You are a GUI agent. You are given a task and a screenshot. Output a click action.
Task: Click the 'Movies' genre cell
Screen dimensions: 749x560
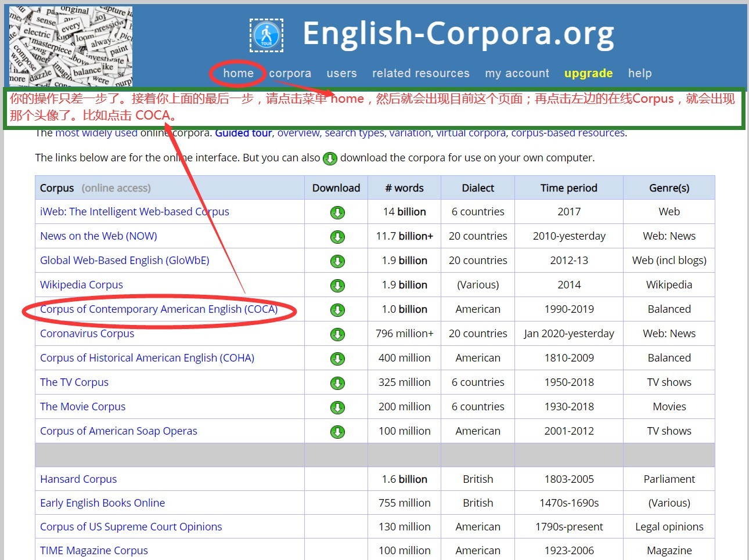pos(669,407)
